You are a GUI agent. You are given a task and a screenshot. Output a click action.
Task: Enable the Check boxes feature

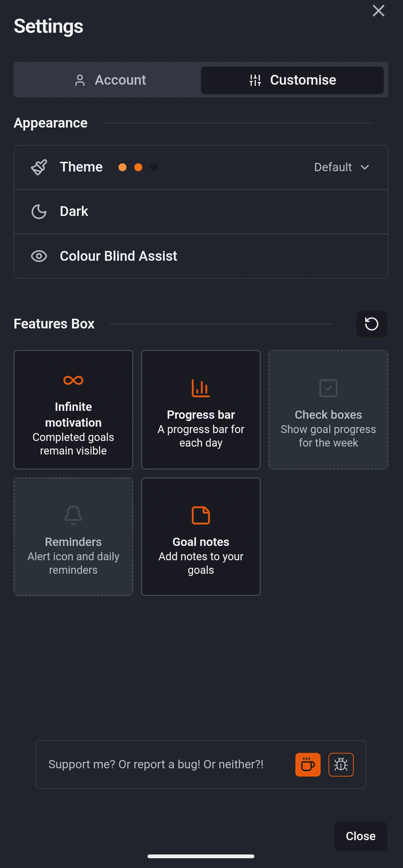[328, 410]
